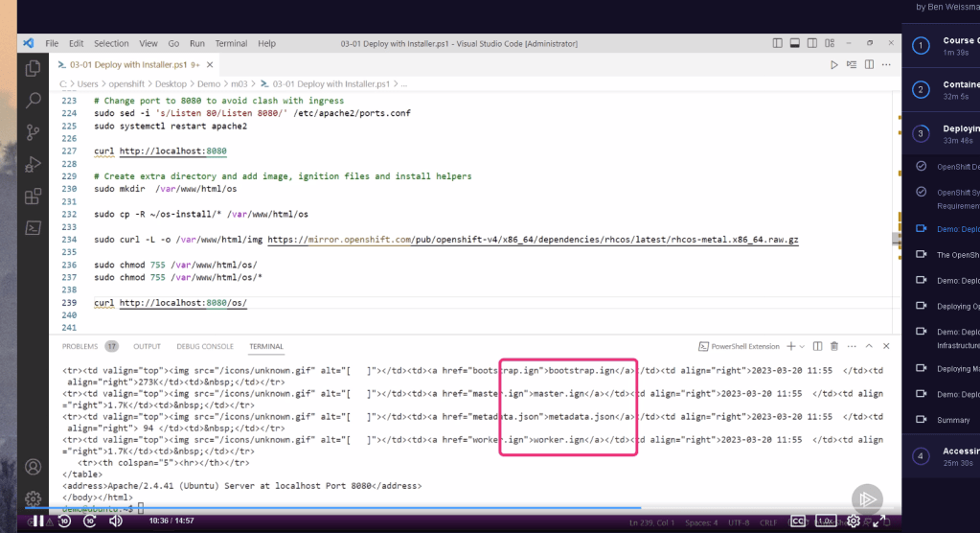The image size is (980, 533).
Task: Open the Search view in activity bar
Action: coord(34,100)
